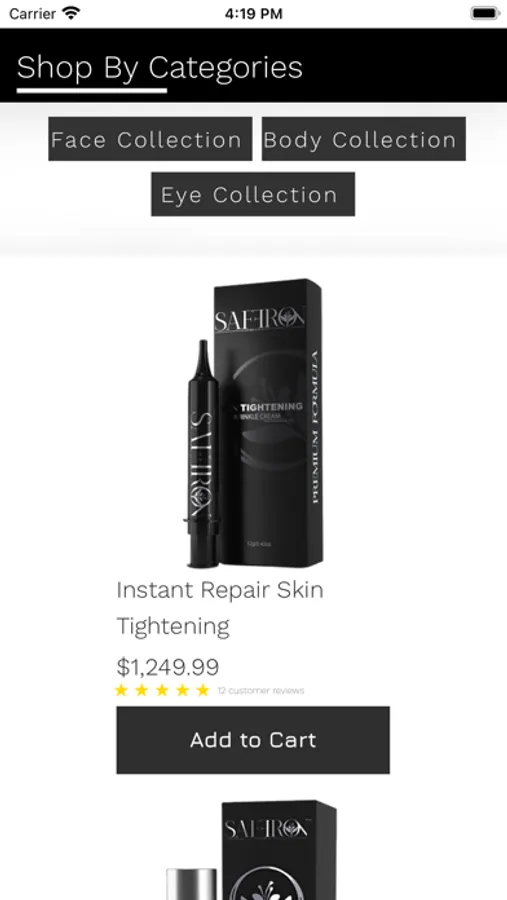507x900 pixels.
Task: Tap the 4:19 PM clock
Action: coord(253,13)
